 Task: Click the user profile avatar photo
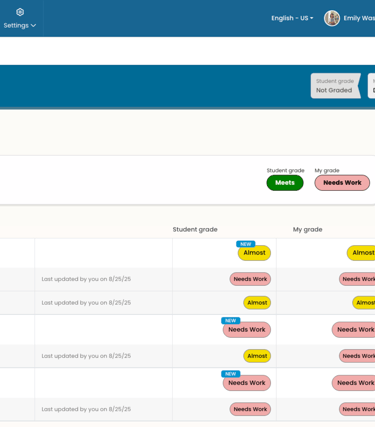click(x=332, y=18)
